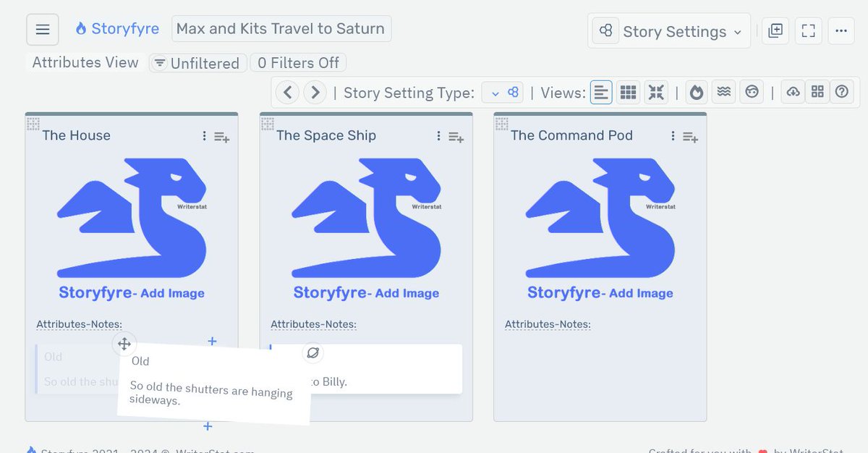Screen dimensions: 868x453
Task: Open the four-squares dashboard icon
Action: coord(817,93)
